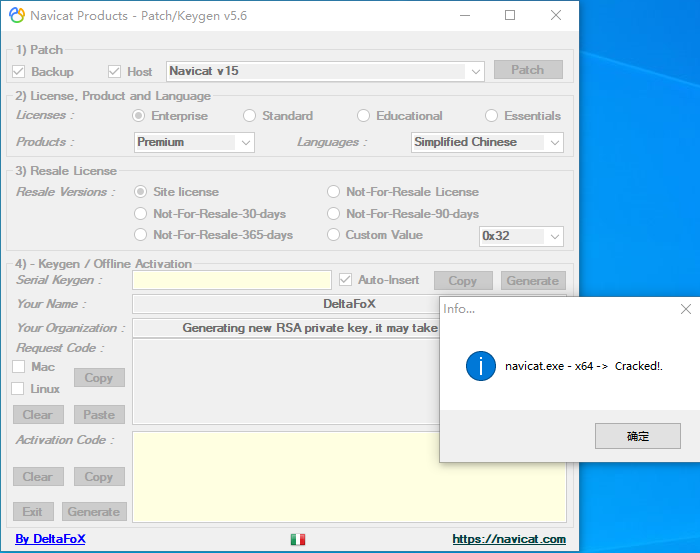The image size is (700, 553).
Task: Confirm dialog with 确定 button
Action: 638,436
